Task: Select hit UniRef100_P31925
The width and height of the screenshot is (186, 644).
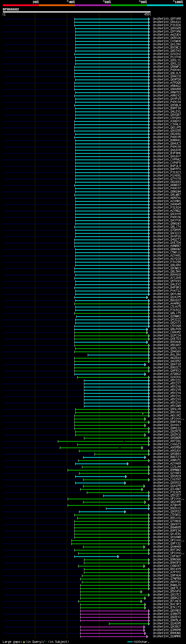Action: point(167,492)
